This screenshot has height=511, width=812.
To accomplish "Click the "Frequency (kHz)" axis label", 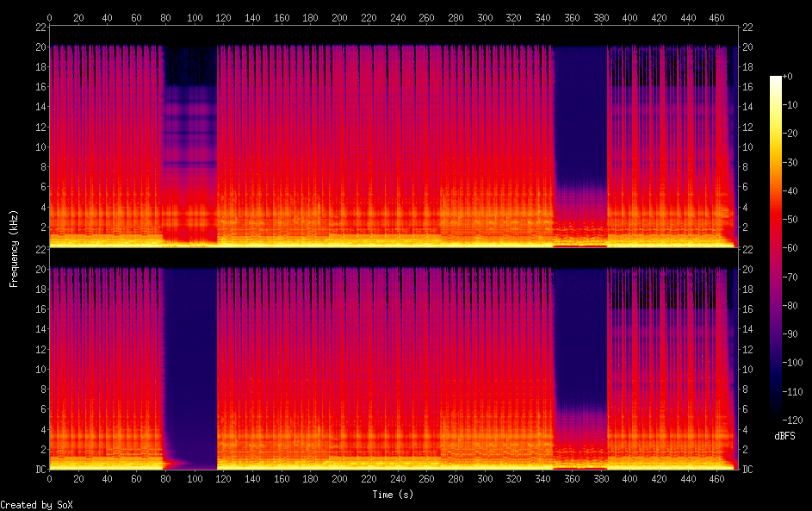I will (14, 247).
